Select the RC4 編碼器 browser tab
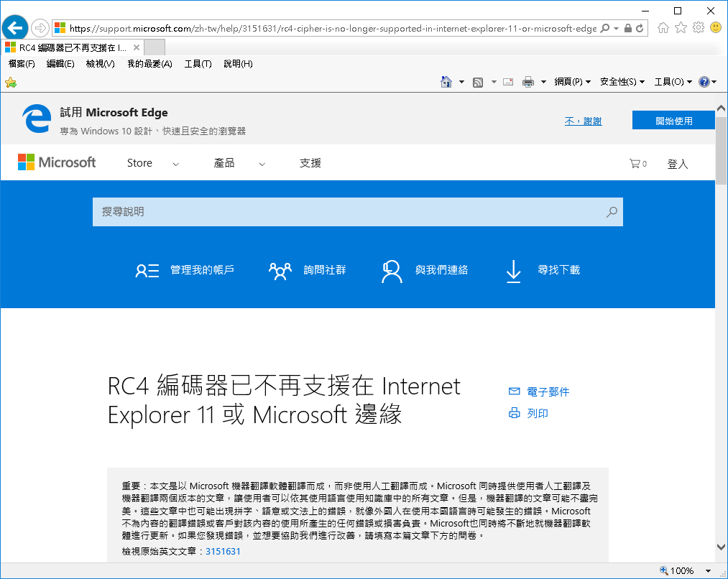This screenshot has width=728, height=579. [72, 48]
